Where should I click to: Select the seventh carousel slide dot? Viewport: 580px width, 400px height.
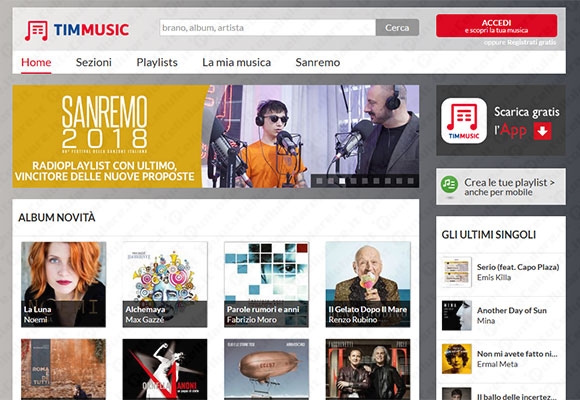[388, 181]
